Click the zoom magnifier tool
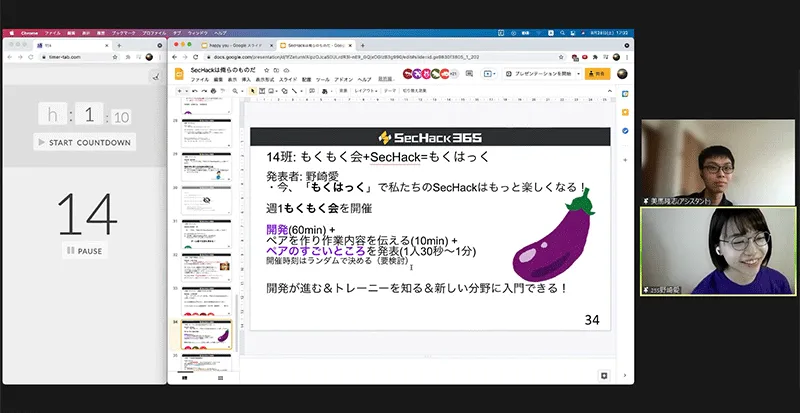800x413 pixels. pos(235,91)
